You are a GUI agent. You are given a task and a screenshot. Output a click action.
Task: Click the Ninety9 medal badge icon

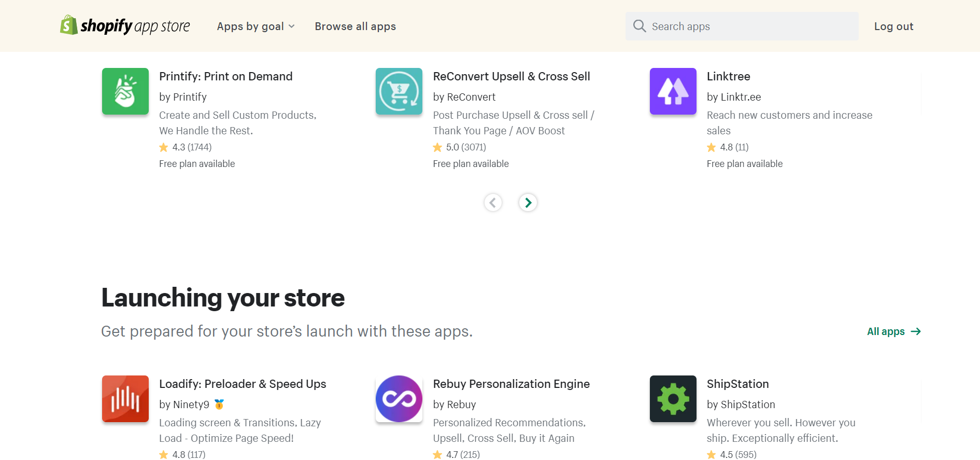pos(219,404)
